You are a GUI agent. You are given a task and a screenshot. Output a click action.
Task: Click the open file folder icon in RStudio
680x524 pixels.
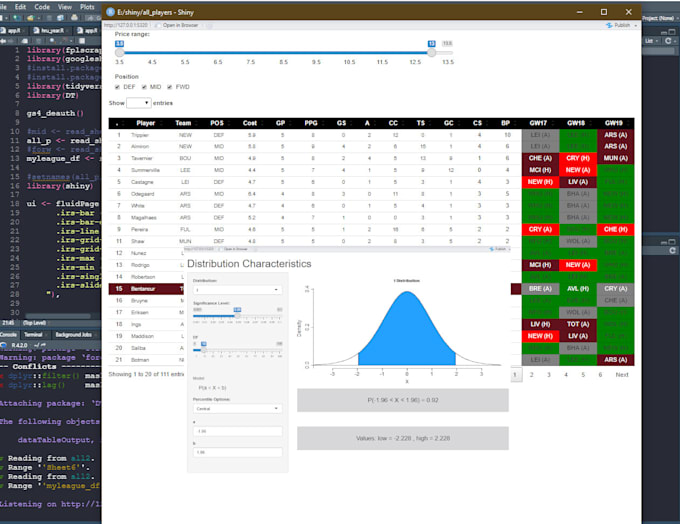(x=30, y=18)
